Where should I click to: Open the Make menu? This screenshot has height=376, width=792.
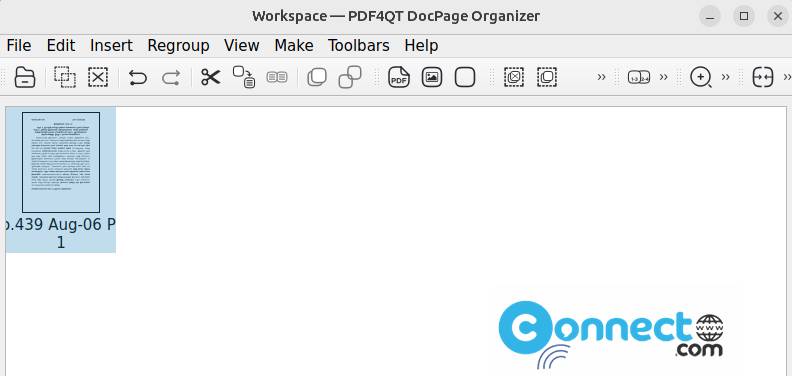[293, 45]
